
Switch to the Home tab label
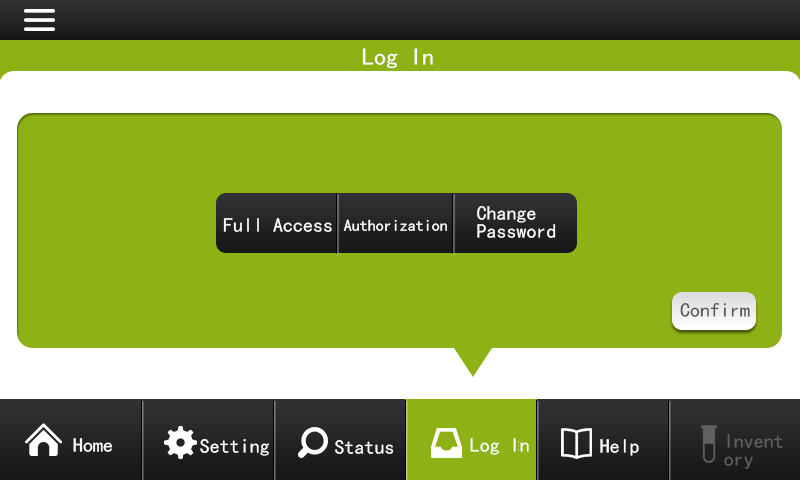tap(92, 445)
